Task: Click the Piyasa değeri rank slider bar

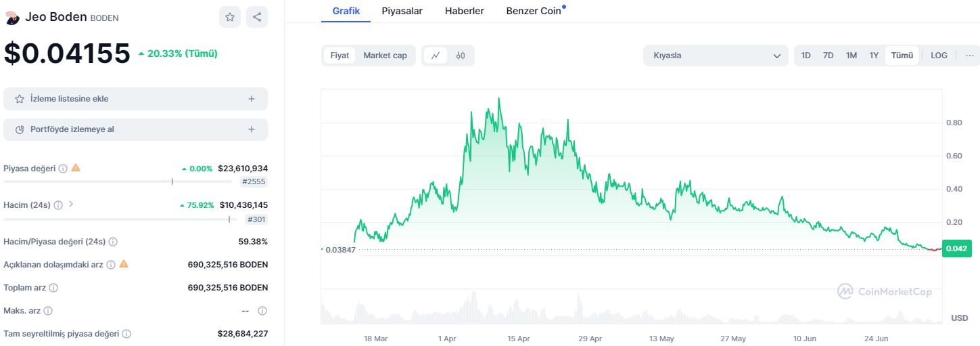Action: [118, 181]
